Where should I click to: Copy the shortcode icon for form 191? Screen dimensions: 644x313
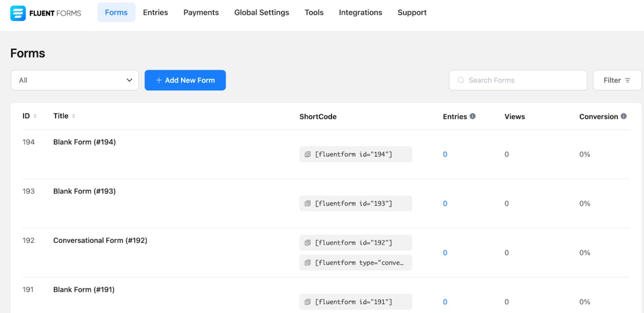307,302
